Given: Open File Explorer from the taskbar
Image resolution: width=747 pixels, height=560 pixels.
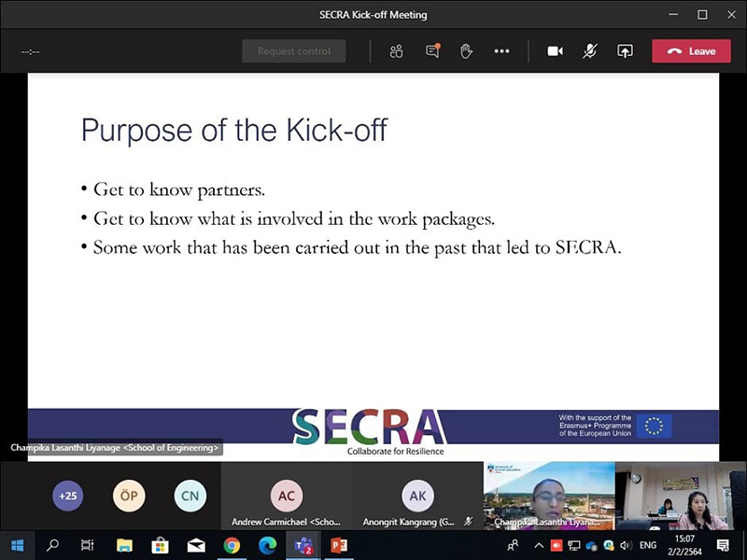Looking at the screenshot, I should pyautogui.click(x=124, y=545).
